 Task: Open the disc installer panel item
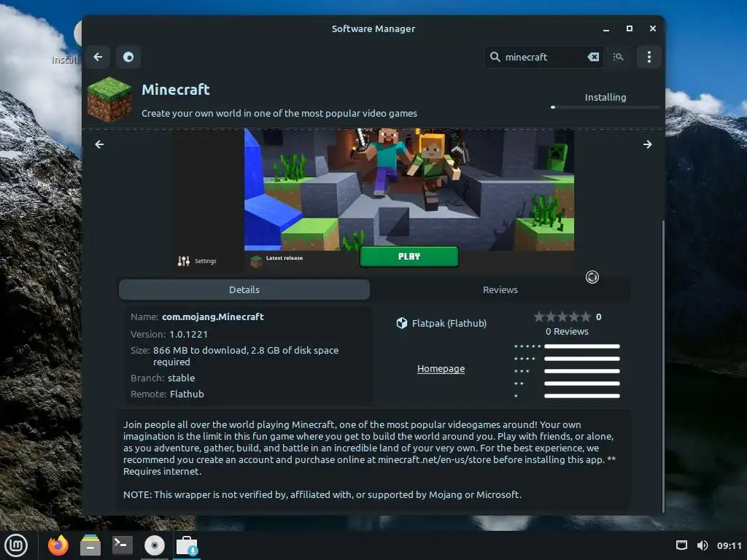(x=155, y=545)
